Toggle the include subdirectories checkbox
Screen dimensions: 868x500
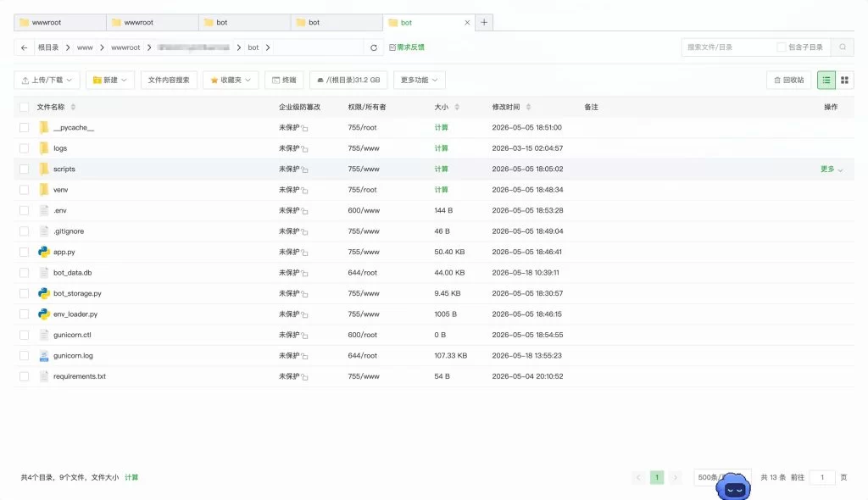tap(781, 47)
